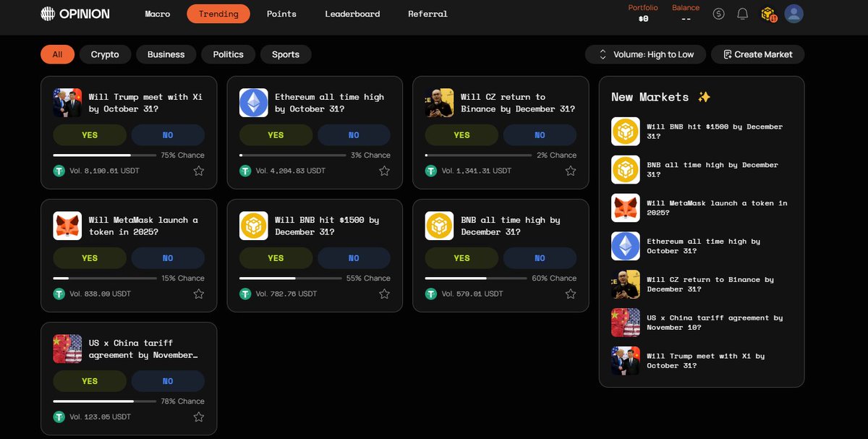Click USDT icon beside Vol. 782.76
Image resolution: width=868 pixels, height=439 pixels.
[x=245, y=294]
